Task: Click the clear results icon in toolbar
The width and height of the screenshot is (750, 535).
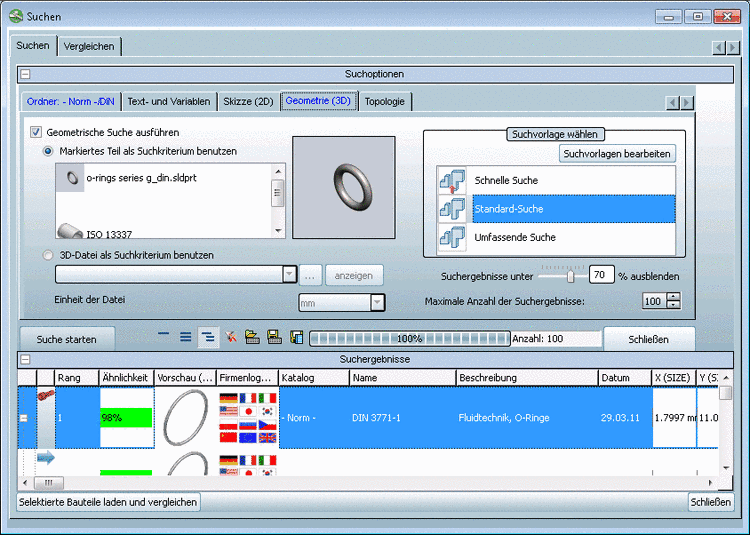Action: [230, 338]
